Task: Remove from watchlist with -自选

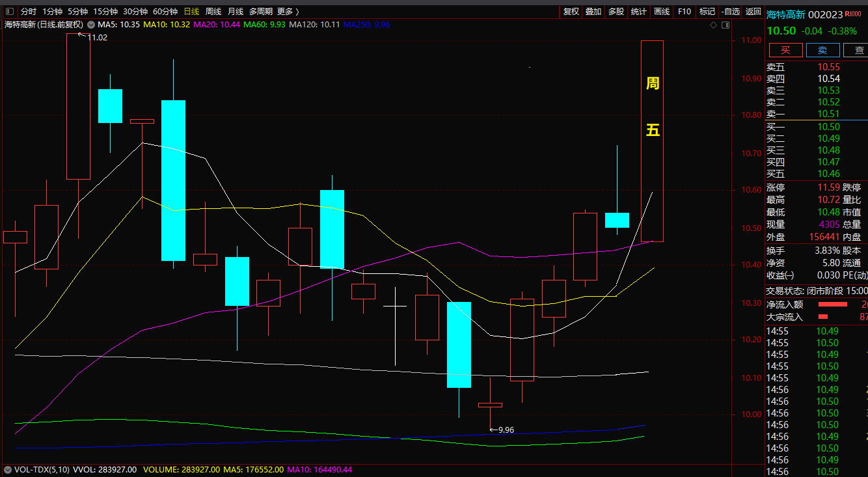Action: (x=731, y=12)
